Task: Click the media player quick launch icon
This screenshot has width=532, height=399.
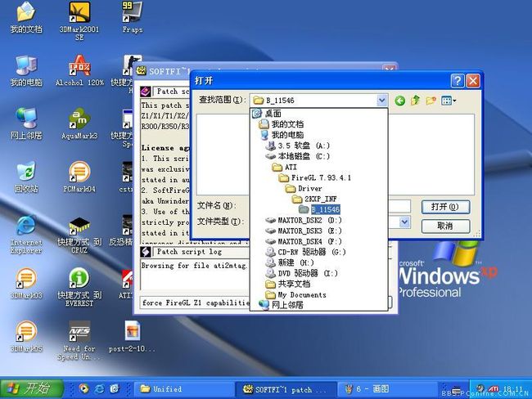Action: click(x=83, y=389)
